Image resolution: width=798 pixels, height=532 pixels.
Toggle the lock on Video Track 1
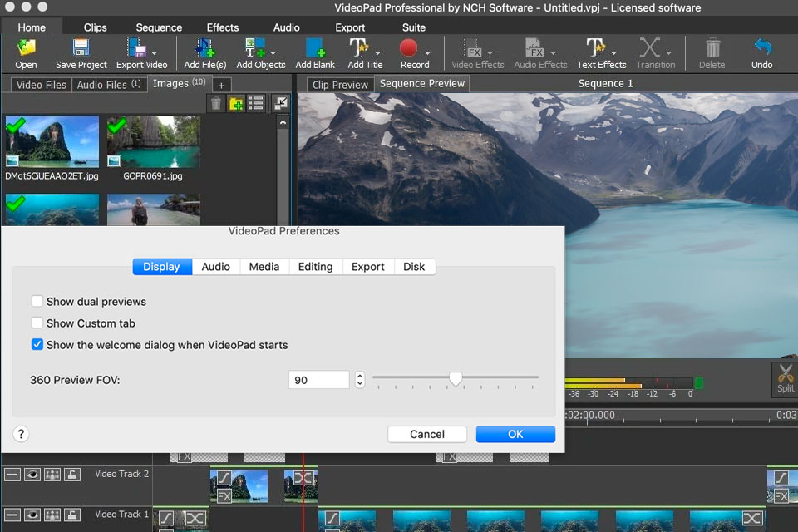[x=72, y=515]
